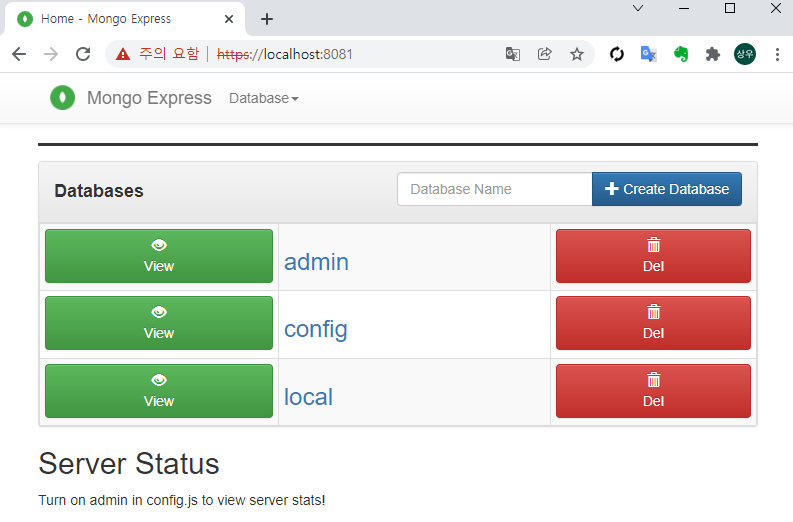This screenshot has width=793, height=522.
Task: Click the localhost:8081 address bar URL
Action: (x=285, y=54)
